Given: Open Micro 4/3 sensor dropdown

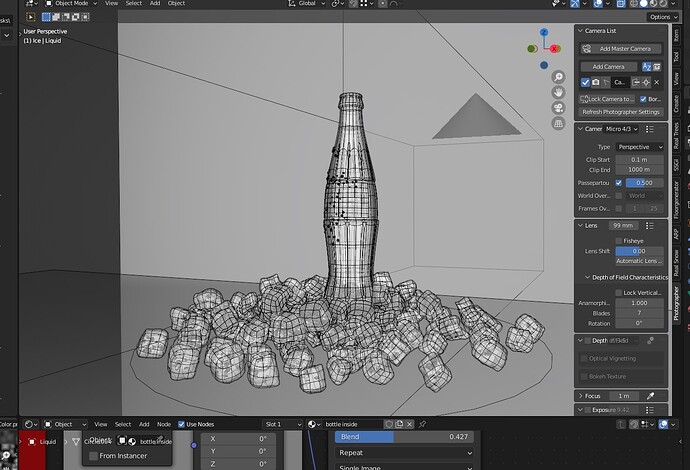Looking at the screenshot, I should click(x=622, y=129).
